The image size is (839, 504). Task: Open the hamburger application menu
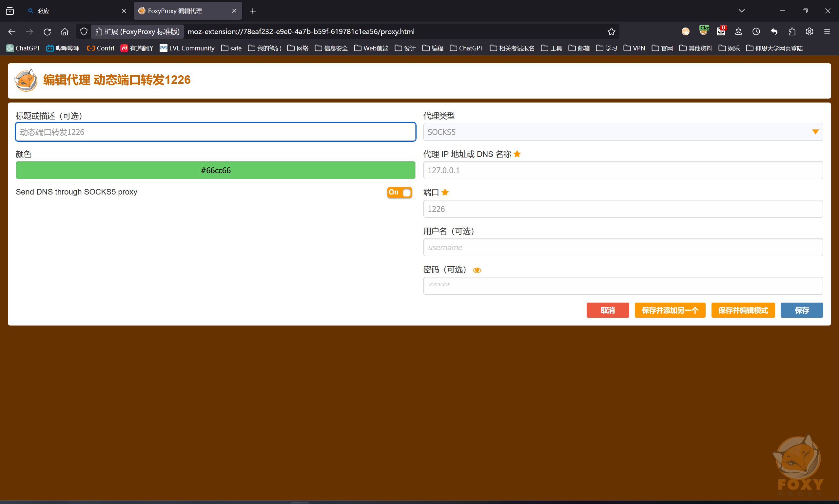[x=827, y=31]
